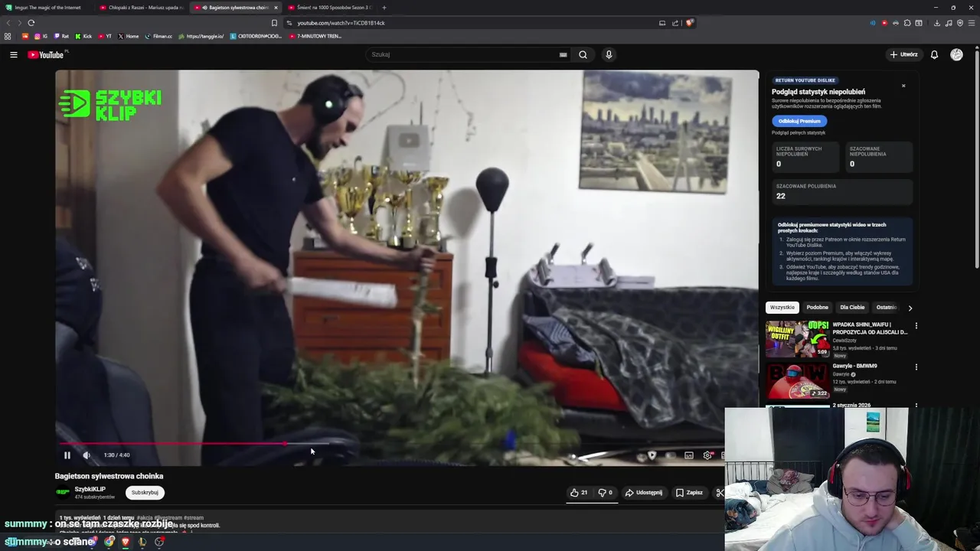Select the Dla Ciebie filter chip
The height and width of the screenshot is (551, 980).
pyautogui.click(x=852, y=308)
